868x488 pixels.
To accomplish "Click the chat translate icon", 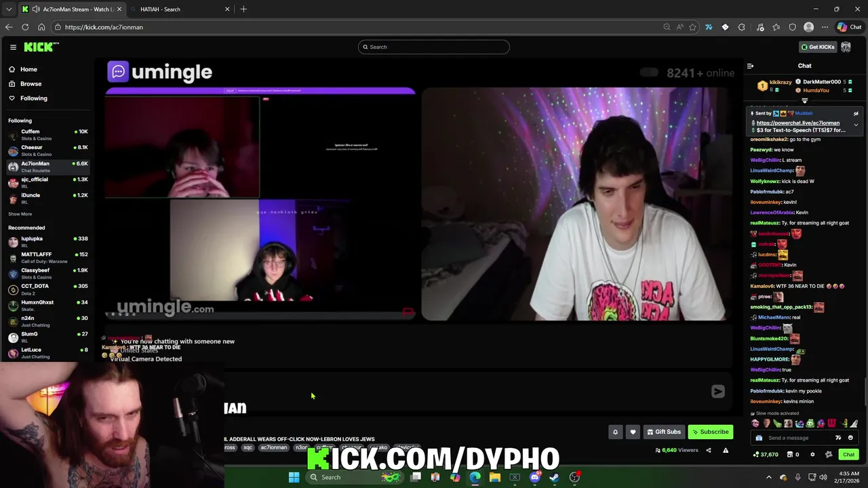I will point(838,438).
